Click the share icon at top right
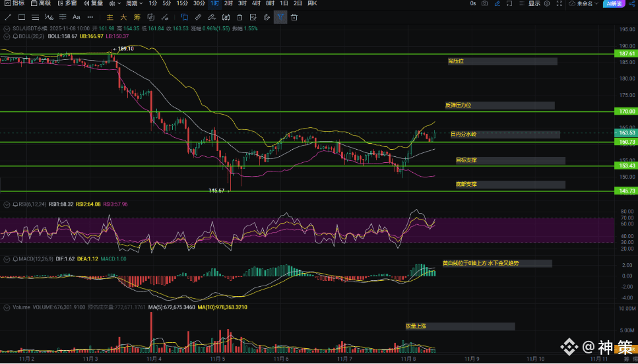Screen dimensions: 638x364 point(631,3)
